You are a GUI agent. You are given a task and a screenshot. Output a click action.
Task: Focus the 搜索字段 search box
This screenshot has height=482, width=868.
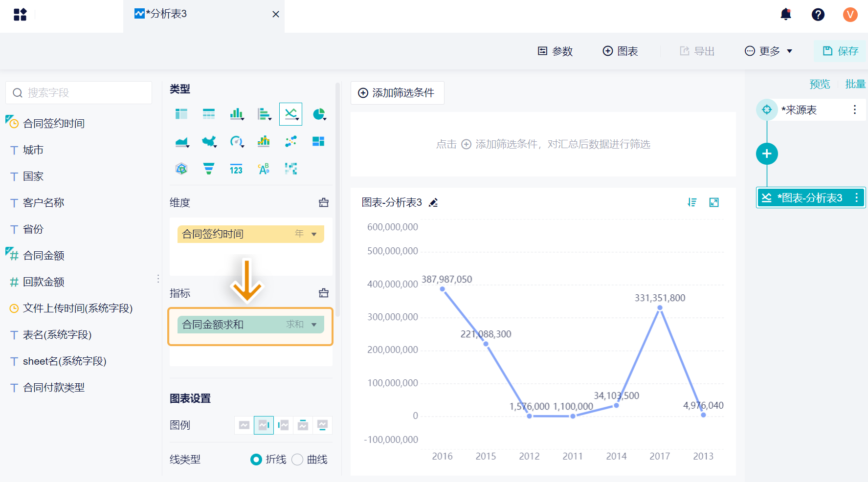click(x=79, y=93)
